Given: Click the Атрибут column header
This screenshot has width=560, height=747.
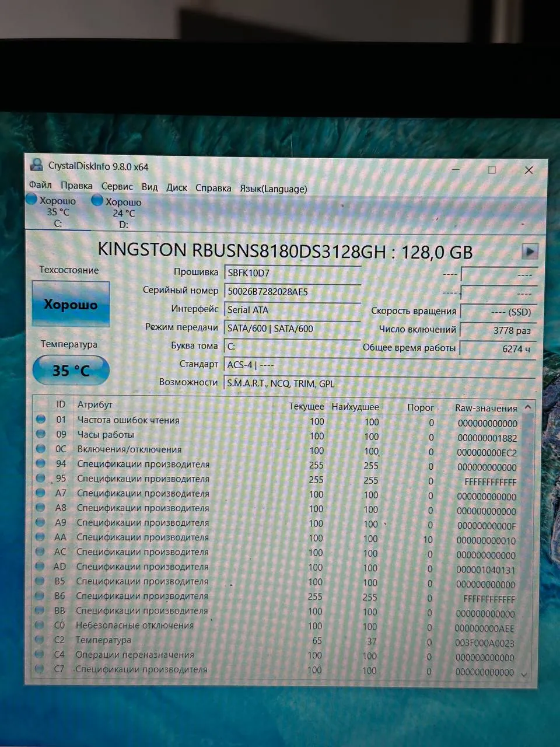Looking at the screenshot, I should (x=94, y=404).
